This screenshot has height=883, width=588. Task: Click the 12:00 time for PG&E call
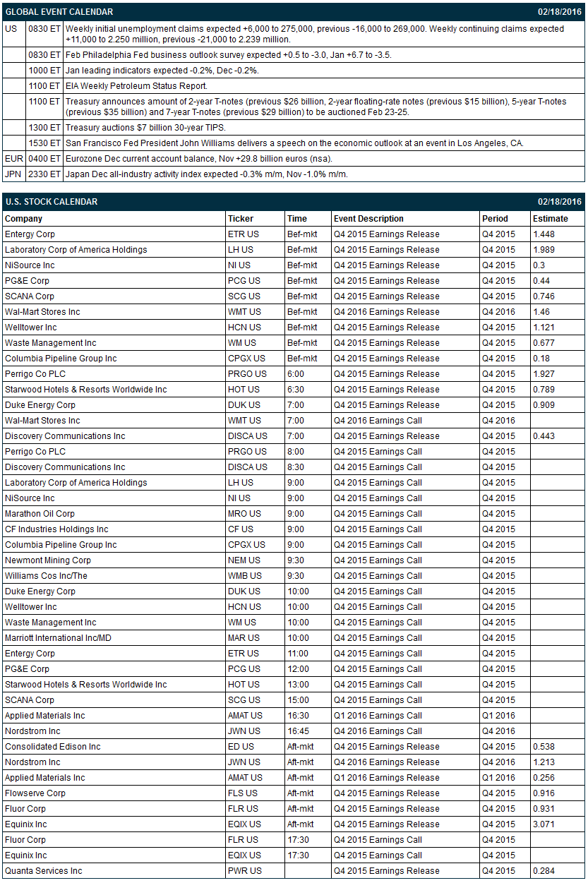(298, 669)
